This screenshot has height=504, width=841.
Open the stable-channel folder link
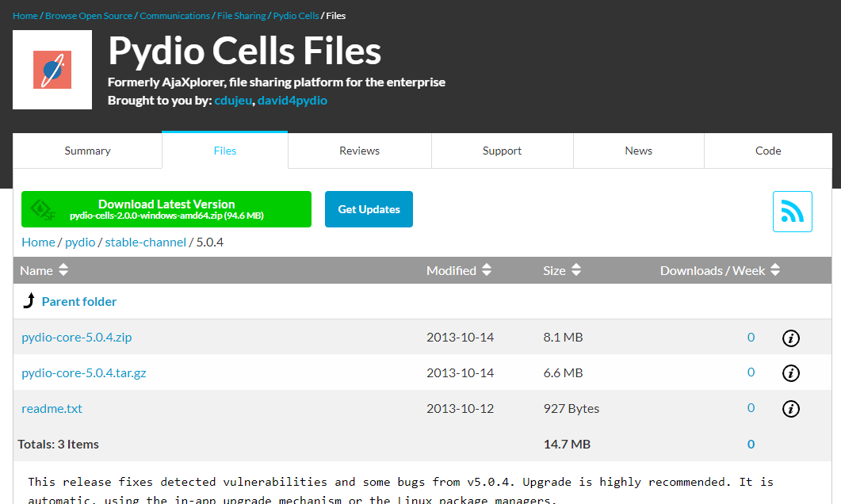(x=145, y=242)
